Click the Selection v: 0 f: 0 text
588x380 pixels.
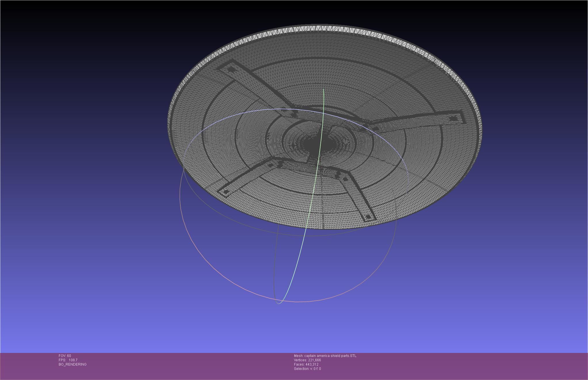(307, 369)
